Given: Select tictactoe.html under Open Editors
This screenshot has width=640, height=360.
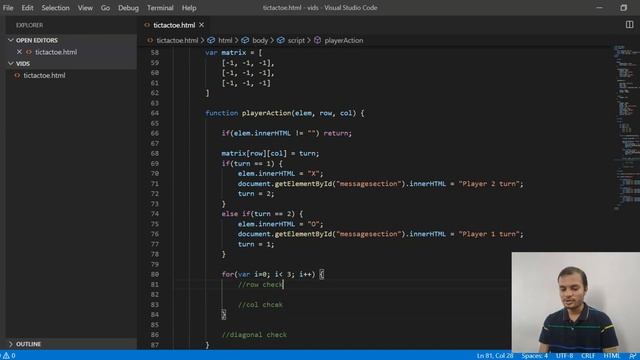Looking at the screenshot, I should [56, 52].
